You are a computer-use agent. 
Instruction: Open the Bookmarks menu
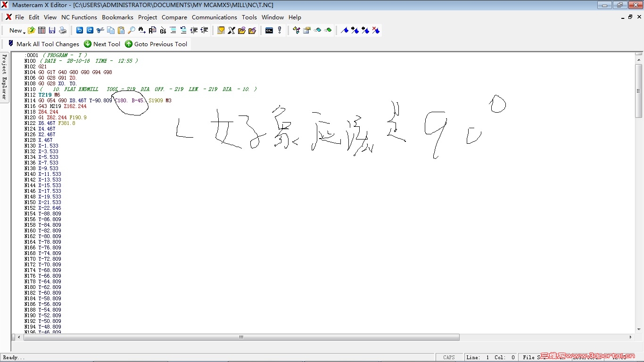click(117, 17)
